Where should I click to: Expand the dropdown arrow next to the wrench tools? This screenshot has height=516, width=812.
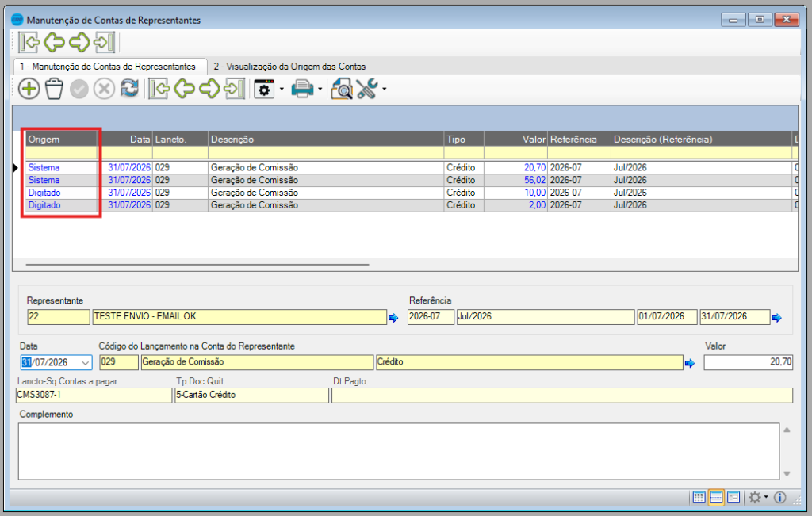385,89
